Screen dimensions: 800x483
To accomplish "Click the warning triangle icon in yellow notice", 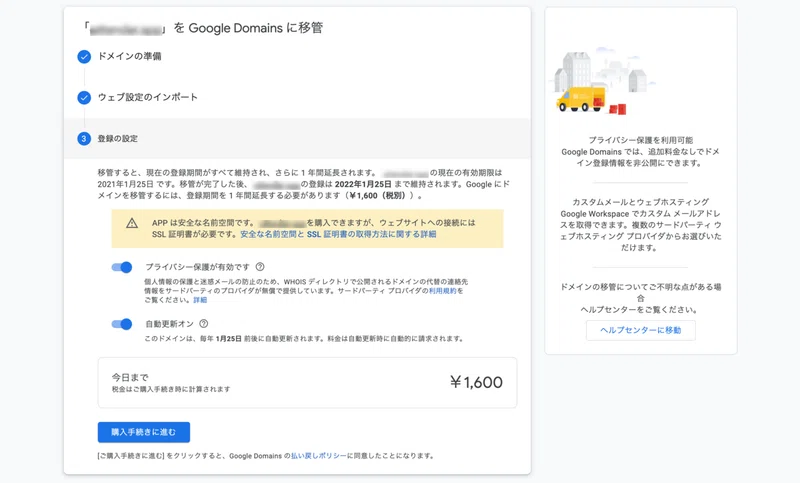I will tap(132, 223).
